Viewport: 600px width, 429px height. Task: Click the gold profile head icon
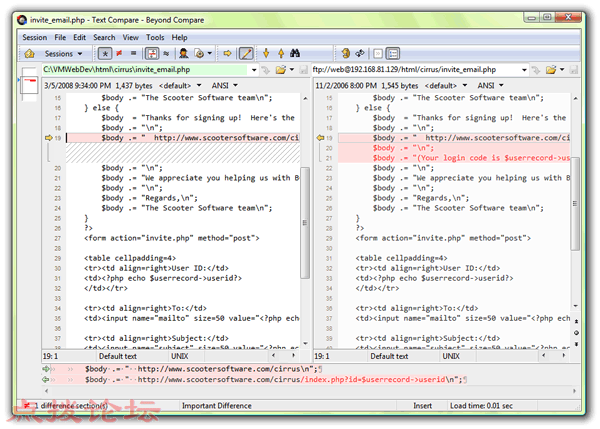[x=346, y=54]
